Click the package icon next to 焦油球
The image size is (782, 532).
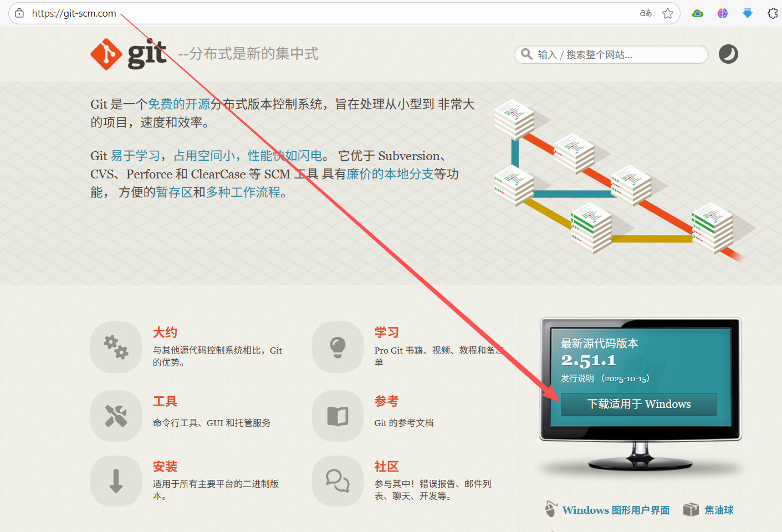click(691, 509)
